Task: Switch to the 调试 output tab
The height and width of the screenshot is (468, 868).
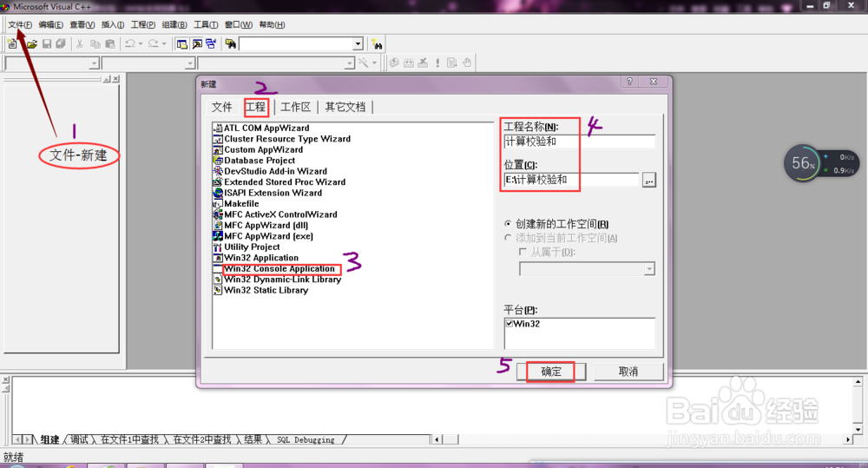Action: point(79,439)
